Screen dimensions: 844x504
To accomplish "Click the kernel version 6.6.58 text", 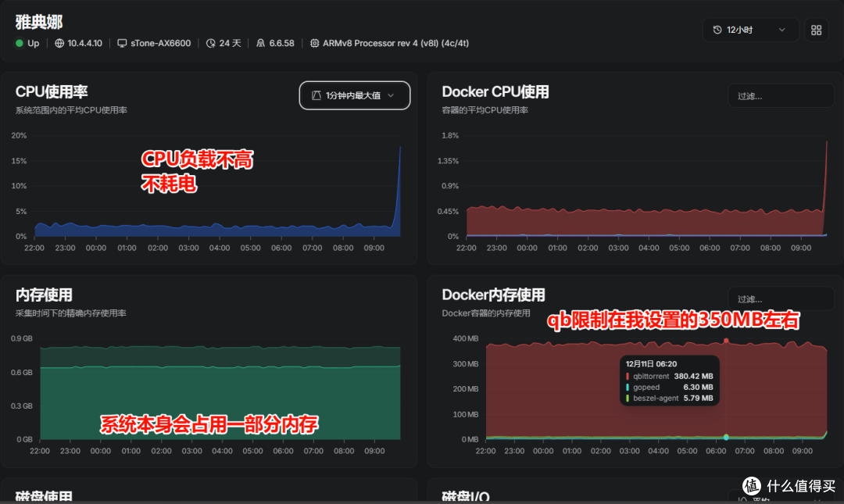I will (281, 43).
